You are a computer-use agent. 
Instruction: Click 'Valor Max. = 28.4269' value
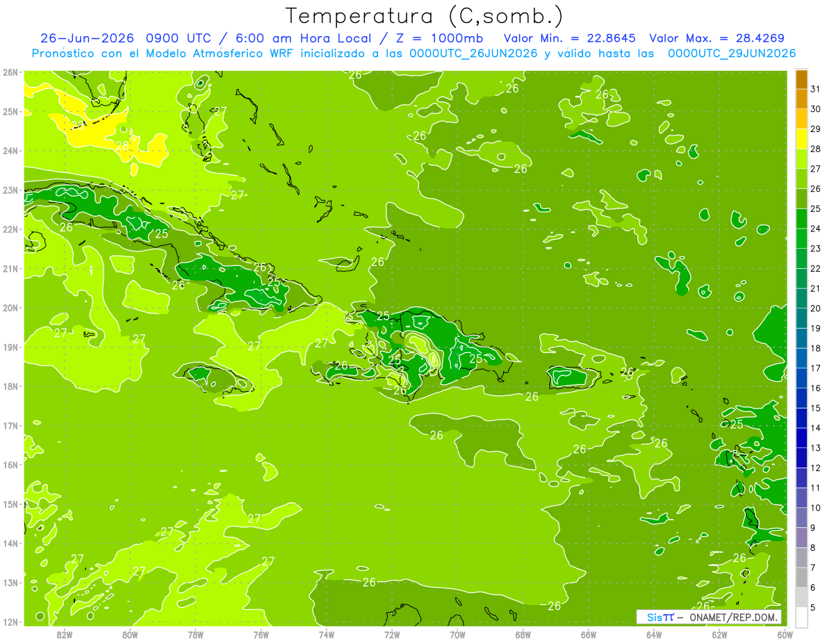pyautogui.click(x=717, y=38)
